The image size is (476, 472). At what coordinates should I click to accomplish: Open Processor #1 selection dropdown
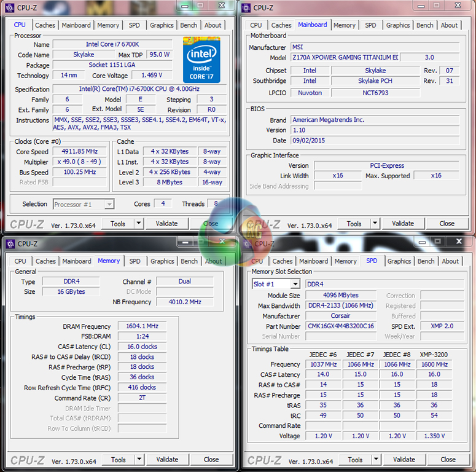coord(109,205)
